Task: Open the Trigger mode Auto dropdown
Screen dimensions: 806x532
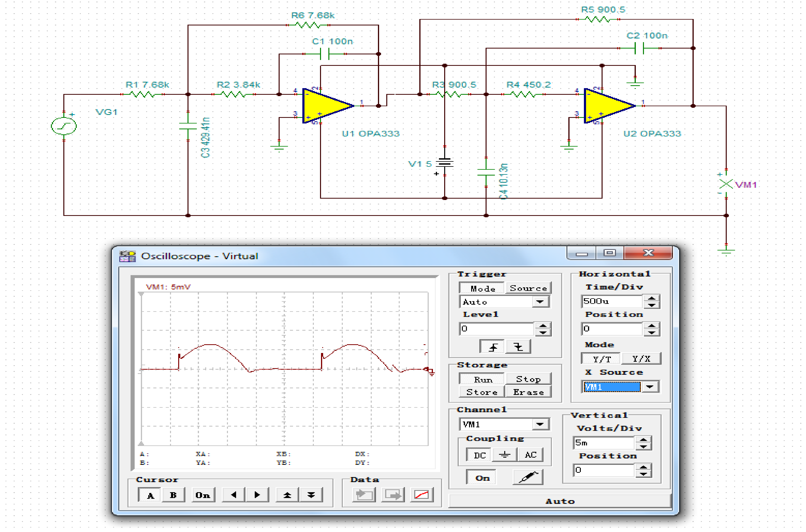Action: click(540, 302)
